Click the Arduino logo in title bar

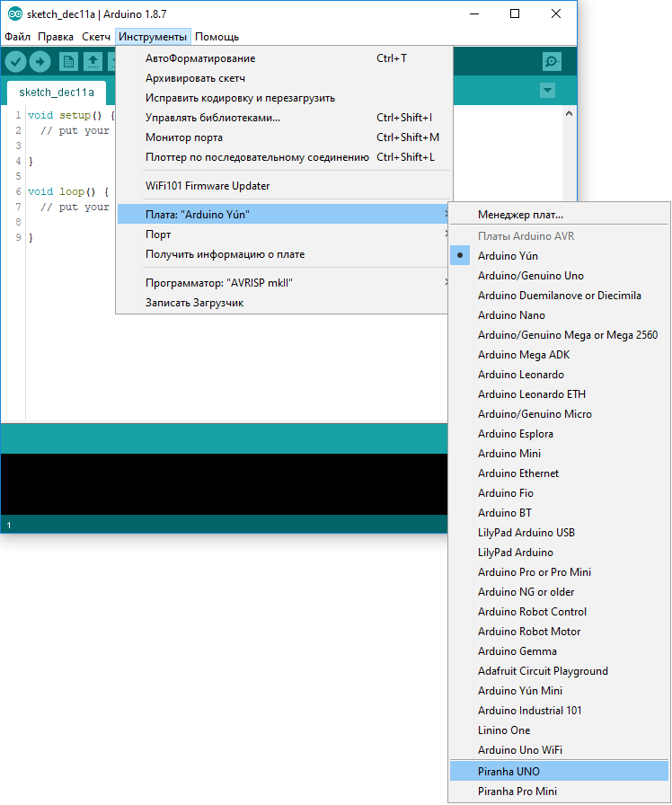[15, 13]
